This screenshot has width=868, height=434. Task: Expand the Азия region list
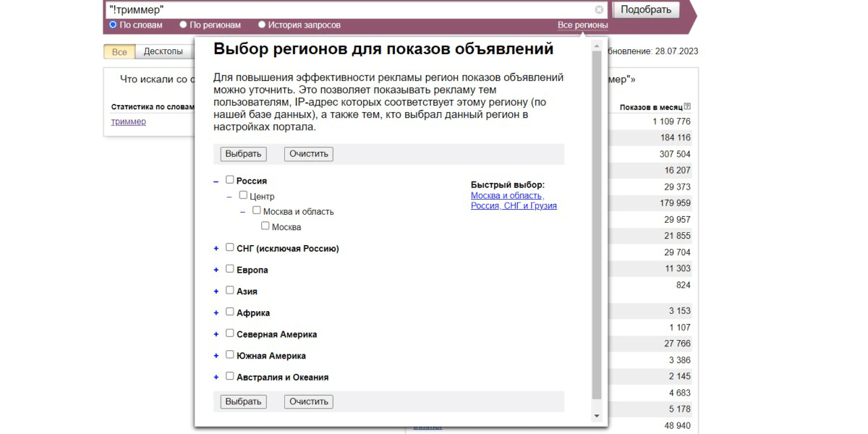pos(216,292)
